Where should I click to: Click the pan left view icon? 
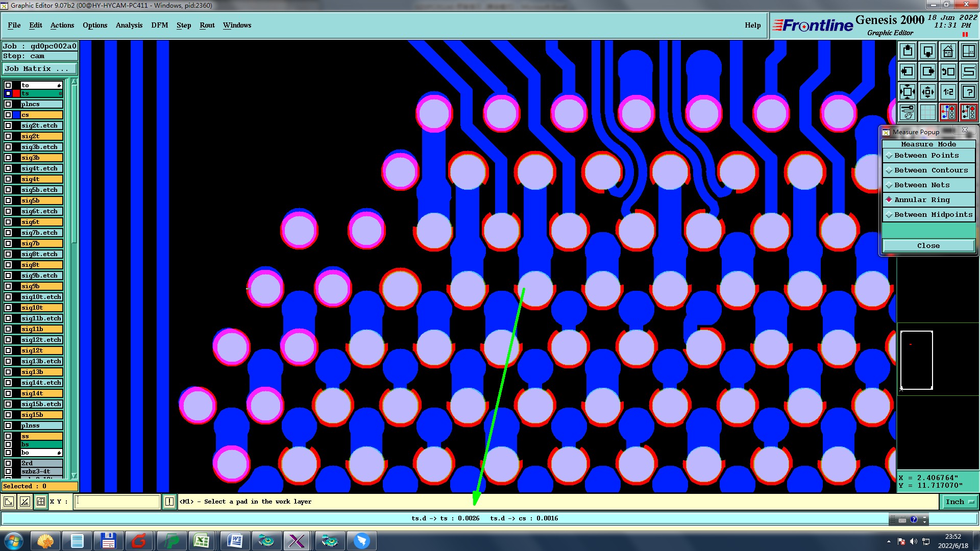pyautogui.click(x=908, y=71)
